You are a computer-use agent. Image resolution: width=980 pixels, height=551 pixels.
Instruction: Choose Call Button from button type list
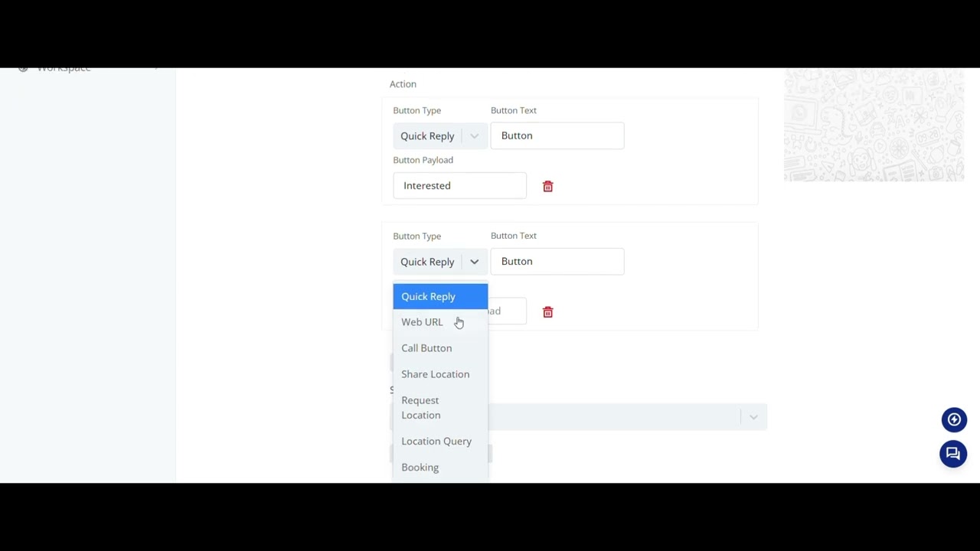point(440,348)
